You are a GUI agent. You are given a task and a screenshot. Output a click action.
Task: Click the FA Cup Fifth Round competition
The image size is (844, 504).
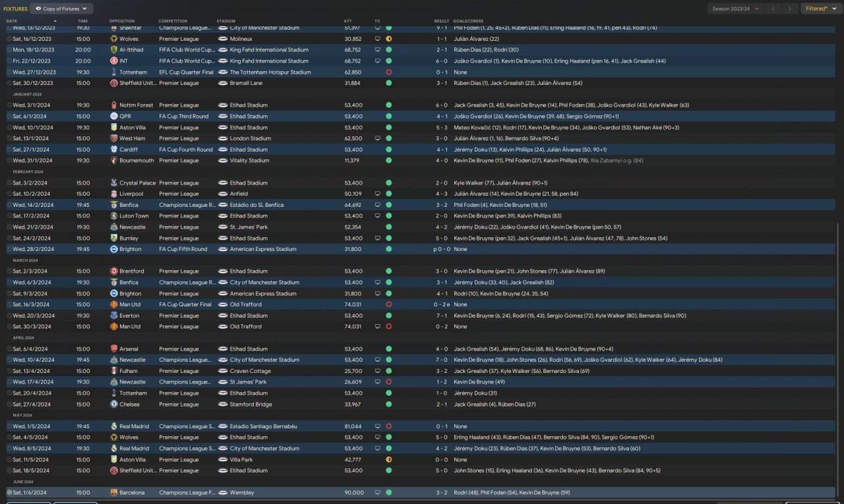[183, 250]
